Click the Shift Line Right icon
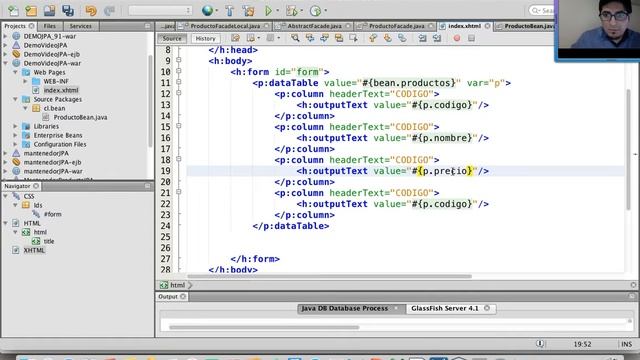Image resolution: width=640 pixels, height=360 pixels. (x=437, y=38)
